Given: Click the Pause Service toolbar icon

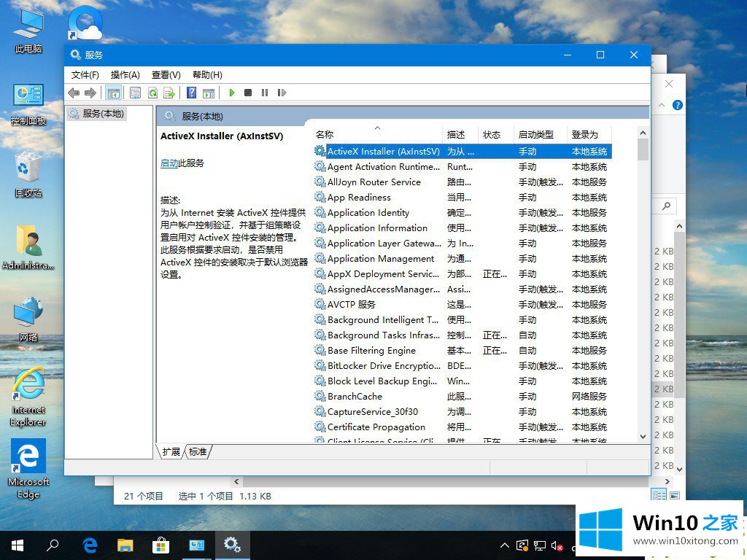Looking at the screenshot, I should click(264, 93).
